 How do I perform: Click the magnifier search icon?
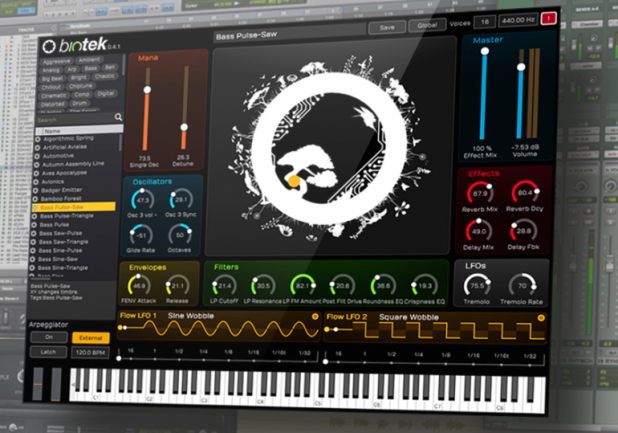118,117
